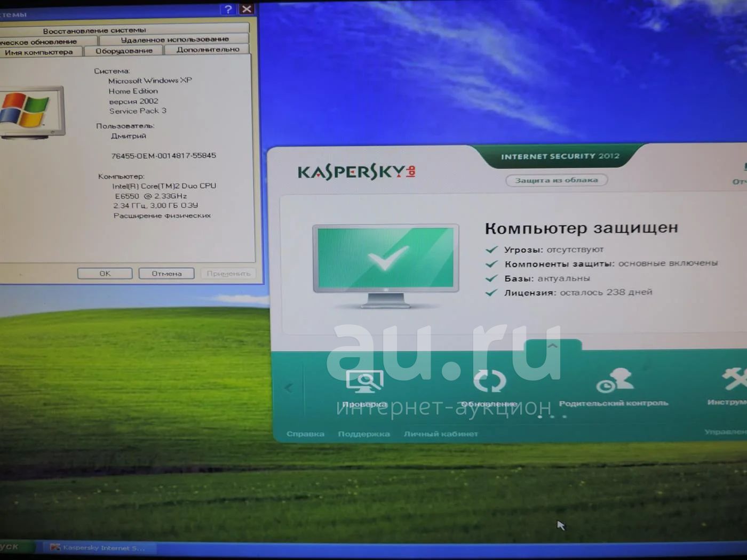
Task: Open the Личный кабинет link
Action: click(x=441, y=434)
